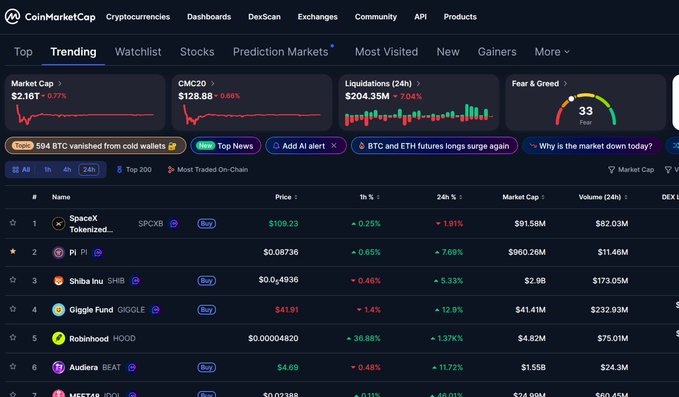Open the Dashboards menu
The height and width of the screenshot is (397, 679).
tap(209, 17)
